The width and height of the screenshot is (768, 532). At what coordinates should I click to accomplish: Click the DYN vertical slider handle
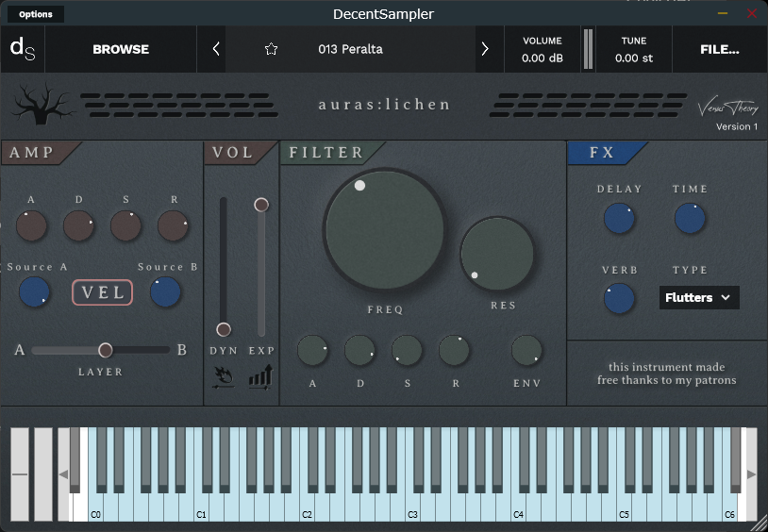[224, 329]
